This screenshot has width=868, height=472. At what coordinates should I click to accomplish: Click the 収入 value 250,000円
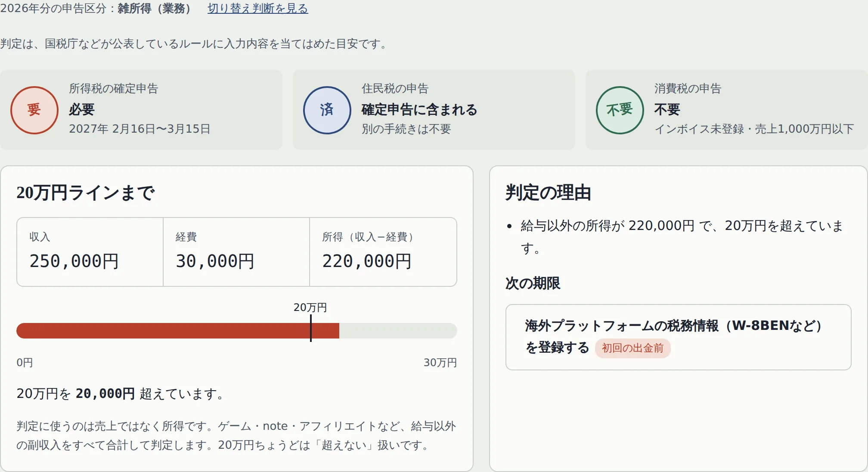click(74, 261)
